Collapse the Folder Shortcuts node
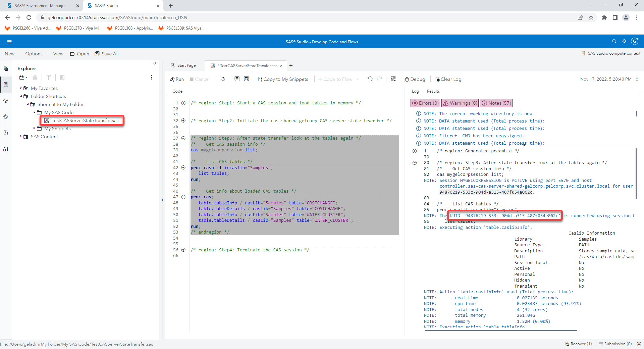644x349 pixels. coord(21,96)
